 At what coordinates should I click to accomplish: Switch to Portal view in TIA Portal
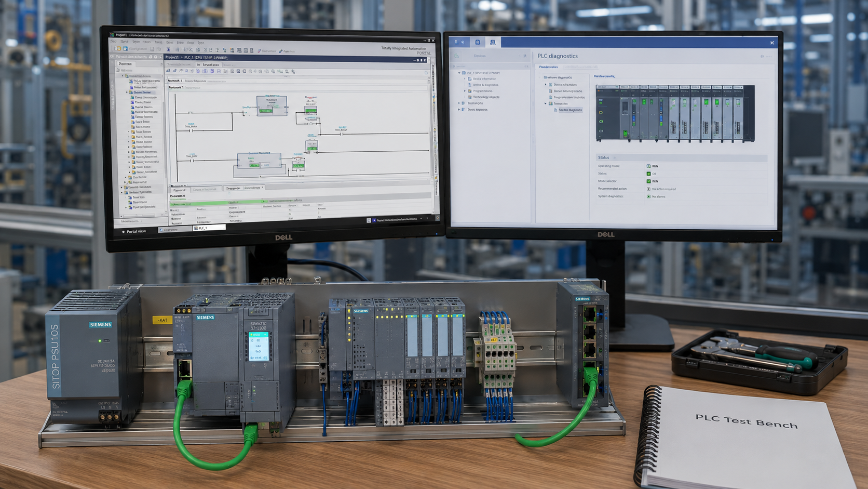click(x=134, y=231)
